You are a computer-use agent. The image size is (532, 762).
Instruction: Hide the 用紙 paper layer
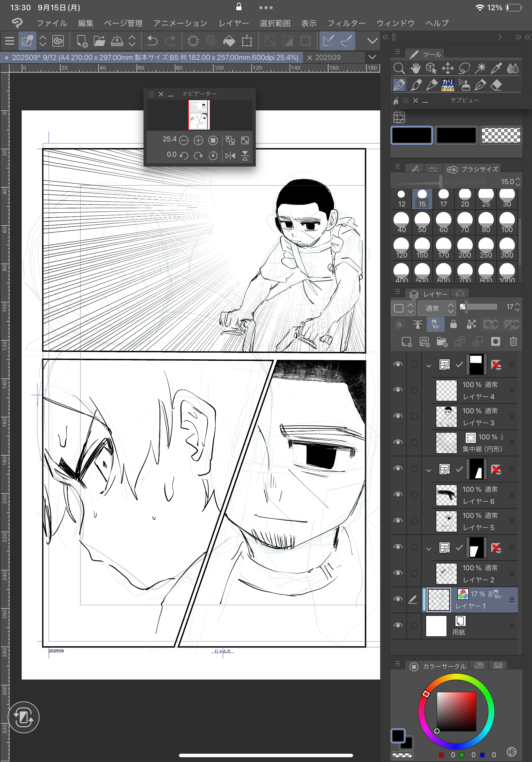[398, 625]
